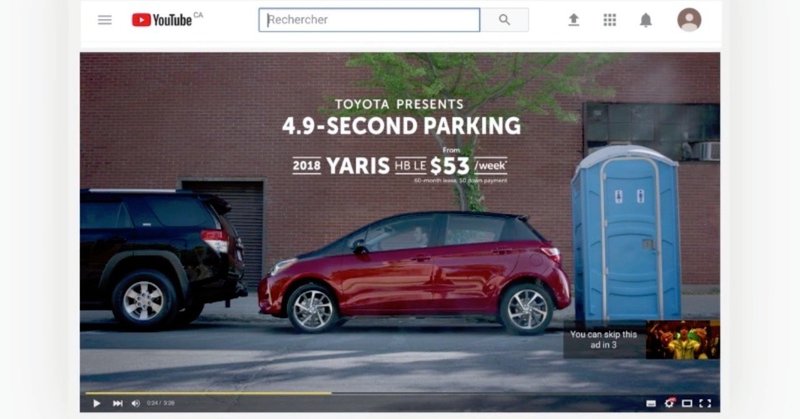This screenshot has width=800, height=419.
Task: Open the user account avatar menu
Action: pyautogui.click(x=689, y=20)
